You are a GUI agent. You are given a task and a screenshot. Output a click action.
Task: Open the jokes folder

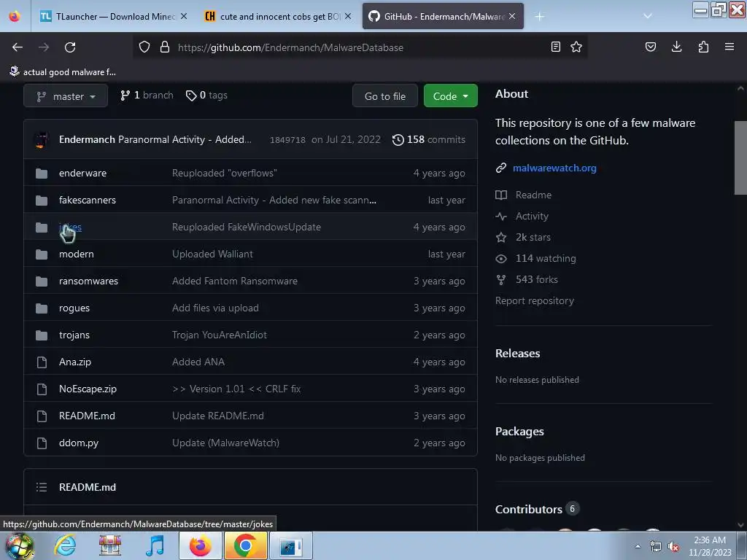[x=71, y=227]
